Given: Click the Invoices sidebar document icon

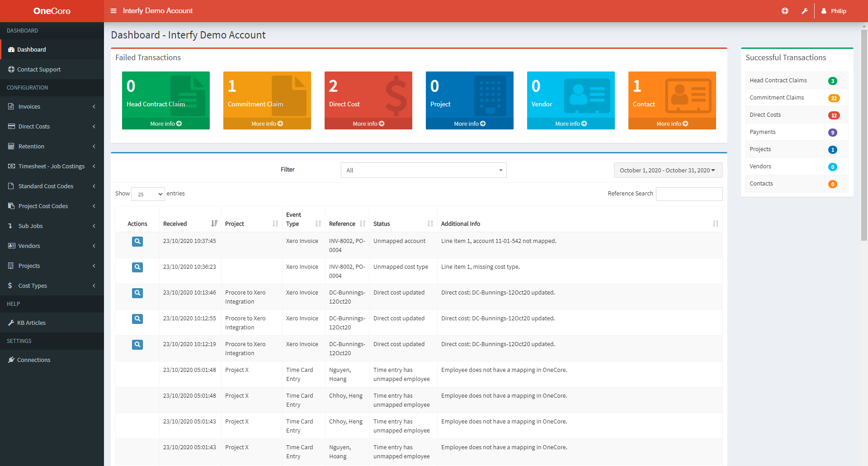Looking at the screenshot, I should tap(11, 106).
